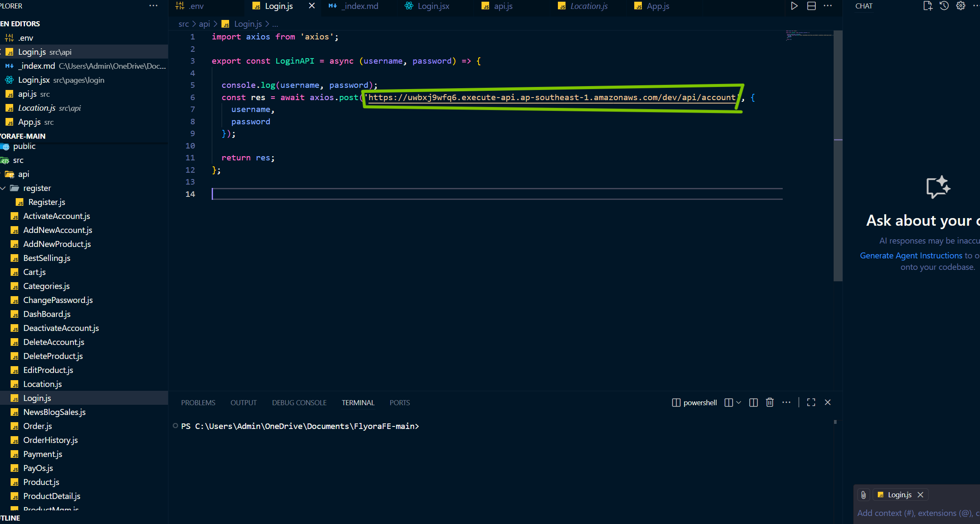Click the attach context paperclip icon
Screen dimensions: 980x524
click(x=863, y=495)
